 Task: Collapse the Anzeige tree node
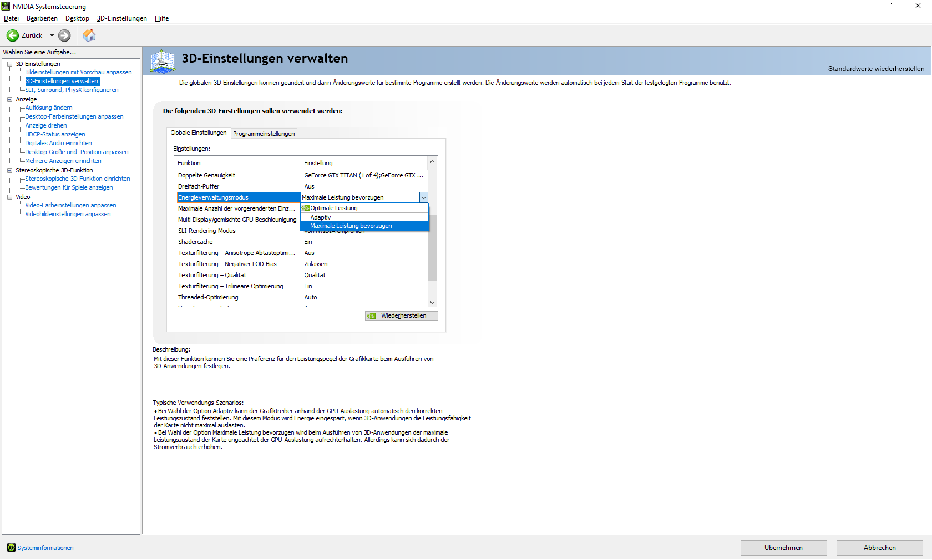coord(9,99)
